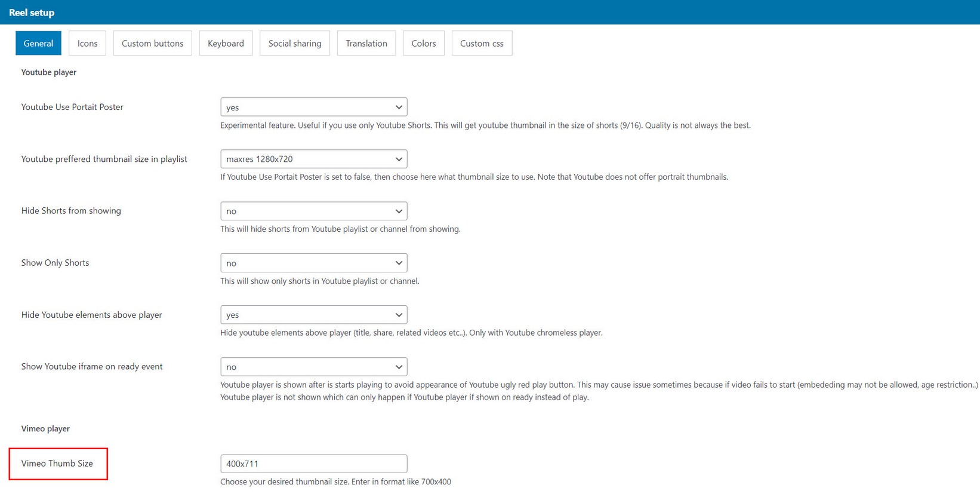
Task: Open the Custom css tab
Action: tap(481, 43)
